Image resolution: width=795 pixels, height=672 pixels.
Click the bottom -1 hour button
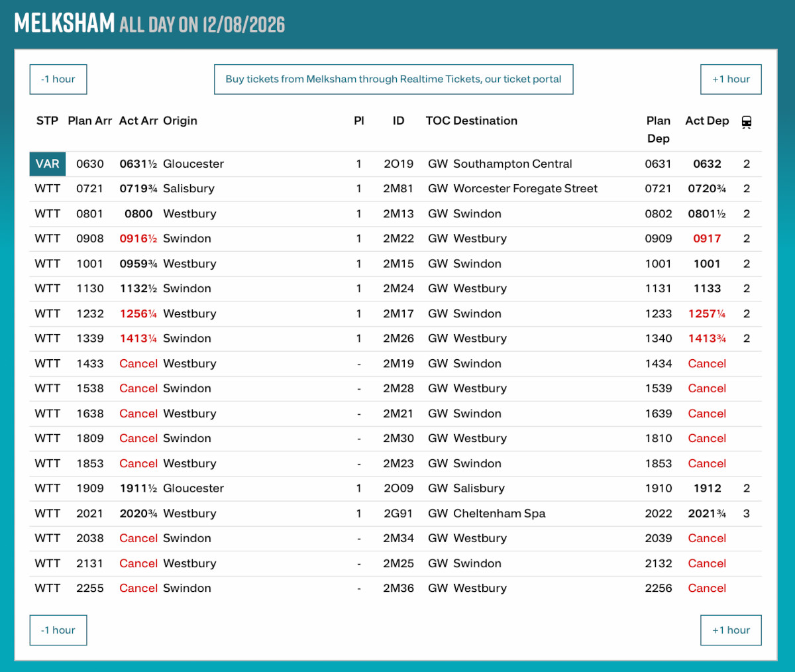point(58,630)
